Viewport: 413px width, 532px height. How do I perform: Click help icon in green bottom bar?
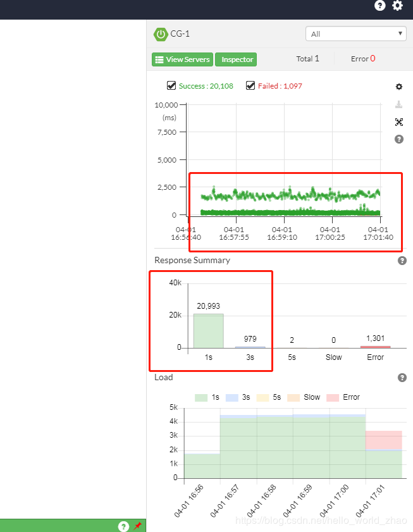[x=123, y=526]
